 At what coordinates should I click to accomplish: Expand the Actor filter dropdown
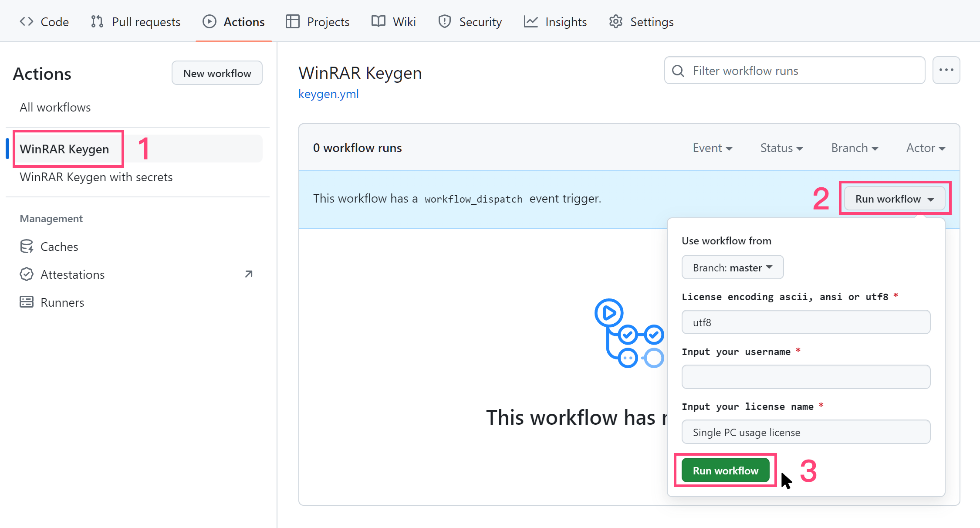[926, 148]
